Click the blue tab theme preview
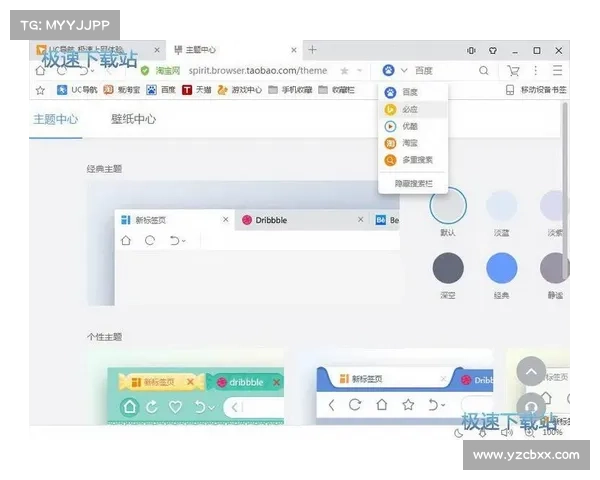The width and height of the screenshot is (600, 480). pos(397,387)
